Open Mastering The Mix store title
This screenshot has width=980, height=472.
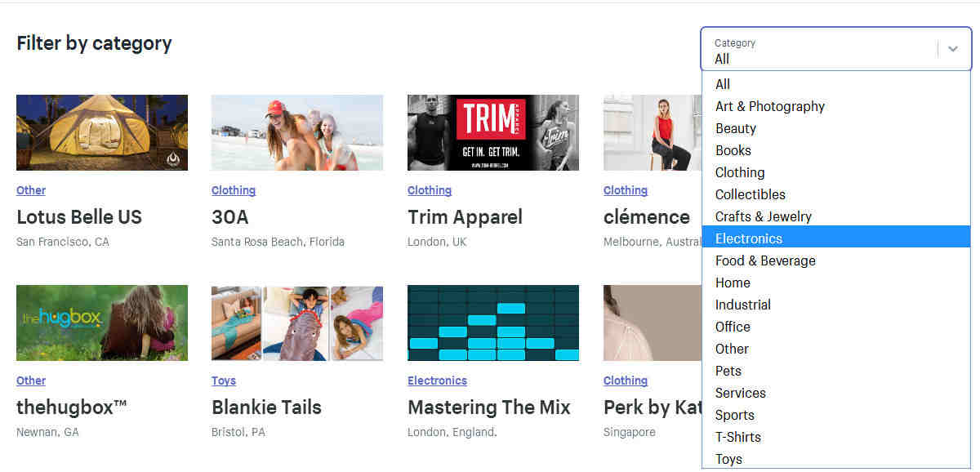(x=489, y=407)
